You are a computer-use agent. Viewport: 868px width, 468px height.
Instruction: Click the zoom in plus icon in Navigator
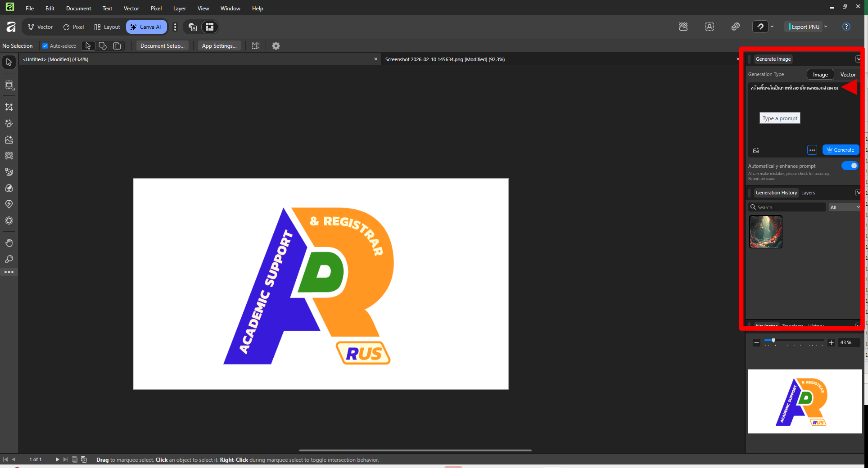[831, 342]
